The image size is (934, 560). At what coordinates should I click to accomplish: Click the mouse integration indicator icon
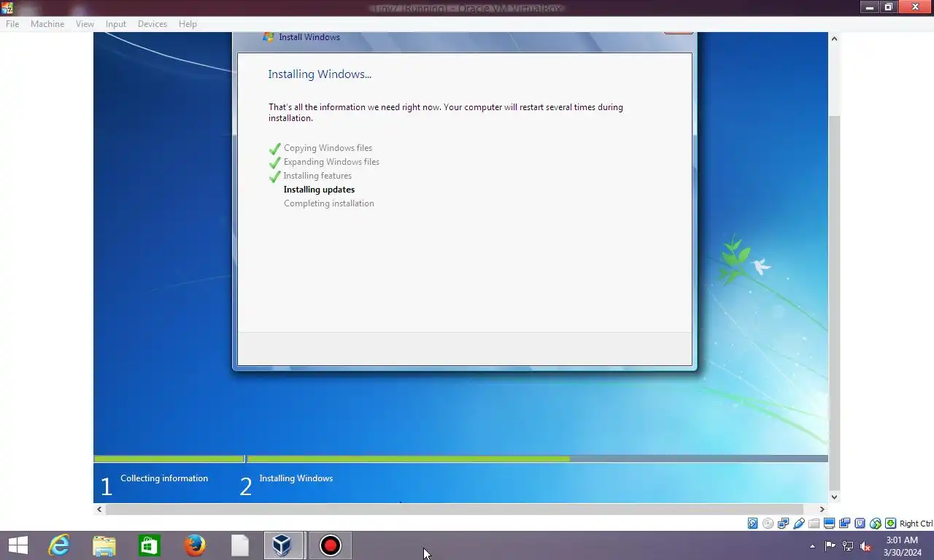pos(875,524)
